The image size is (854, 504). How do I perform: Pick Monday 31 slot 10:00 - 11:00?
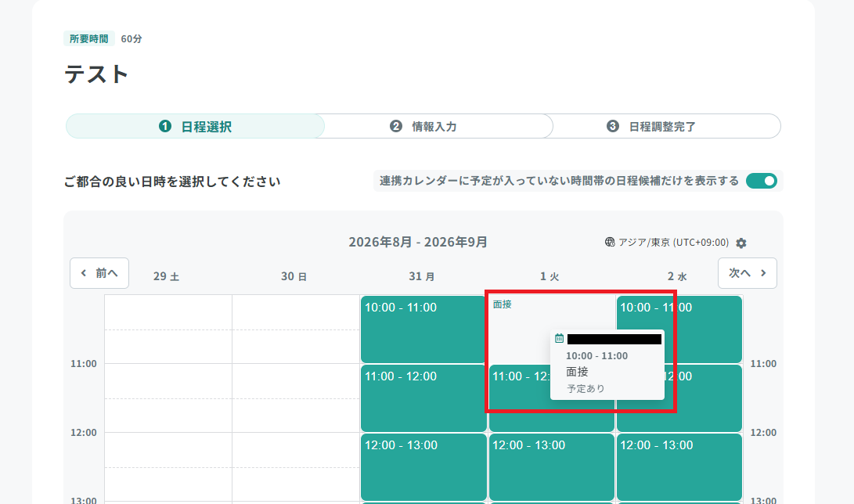pyautogui.click(x=423, y=329)
